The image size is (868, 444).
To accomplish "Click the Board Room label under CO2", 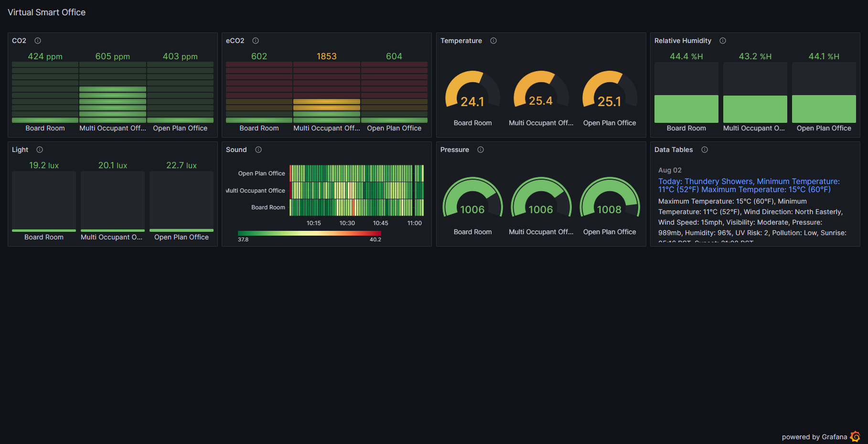I will 45,128.
